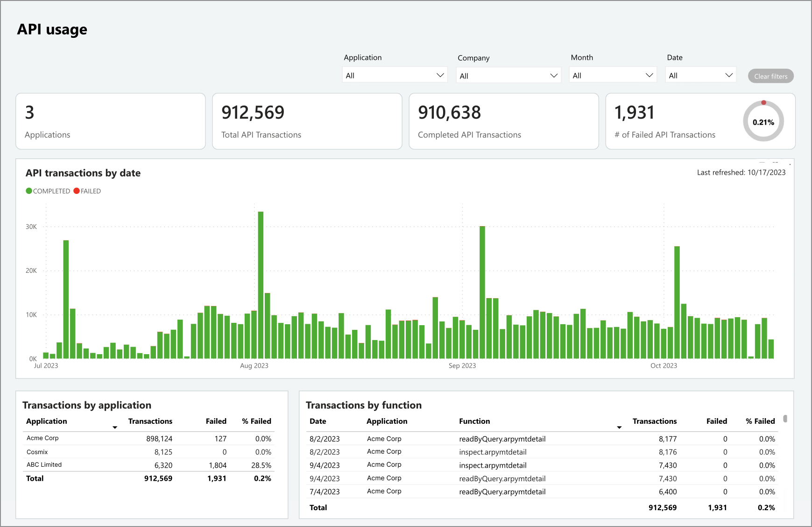
Task: Expand the Company filter dropdown
Action: (x=508, y=76)
